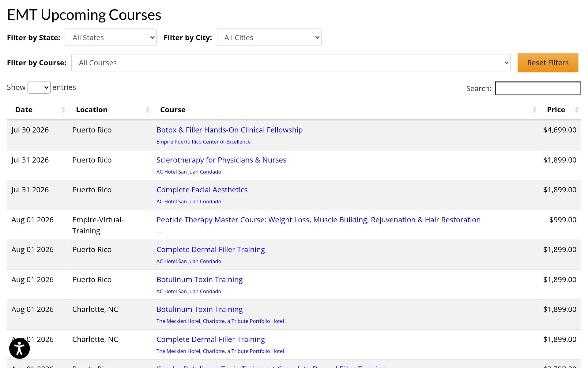This screenshot has width=588, height=368.
Task: Expand the Filter by Course dropdown
Action: pos(291,63)
